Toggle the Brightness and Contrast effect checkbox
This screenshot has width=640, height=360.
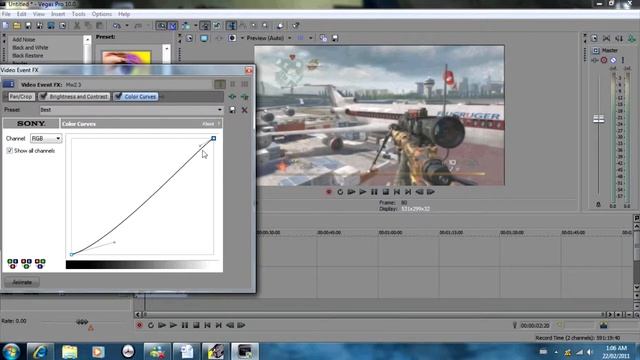click(x=43, y=96)
